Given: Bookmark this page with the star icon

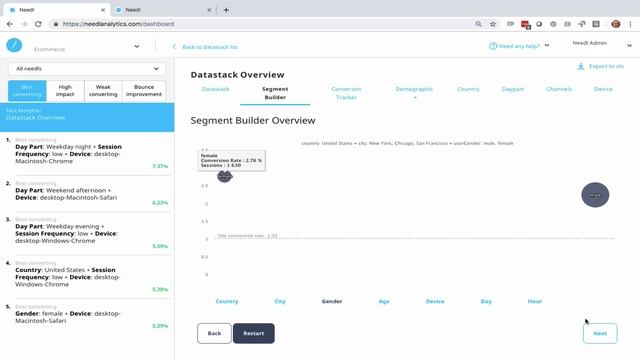Looking at the screenshot, I should coord(493,24).
